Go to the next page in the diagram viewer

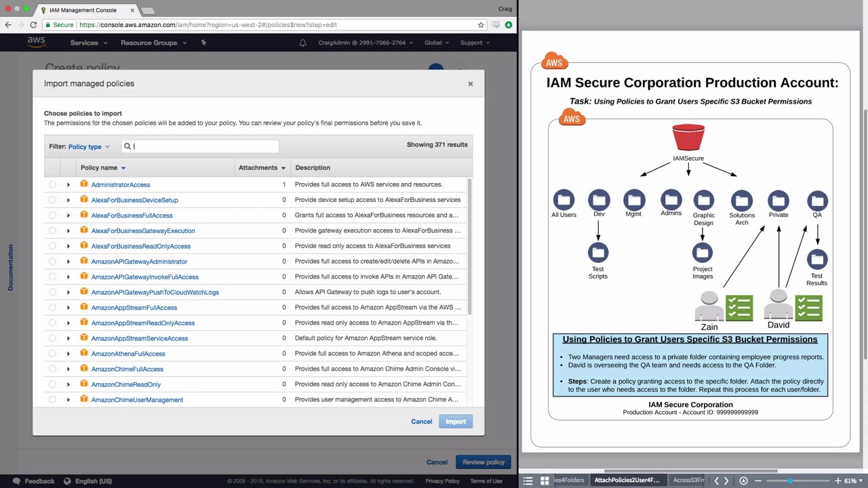point(726,481)
